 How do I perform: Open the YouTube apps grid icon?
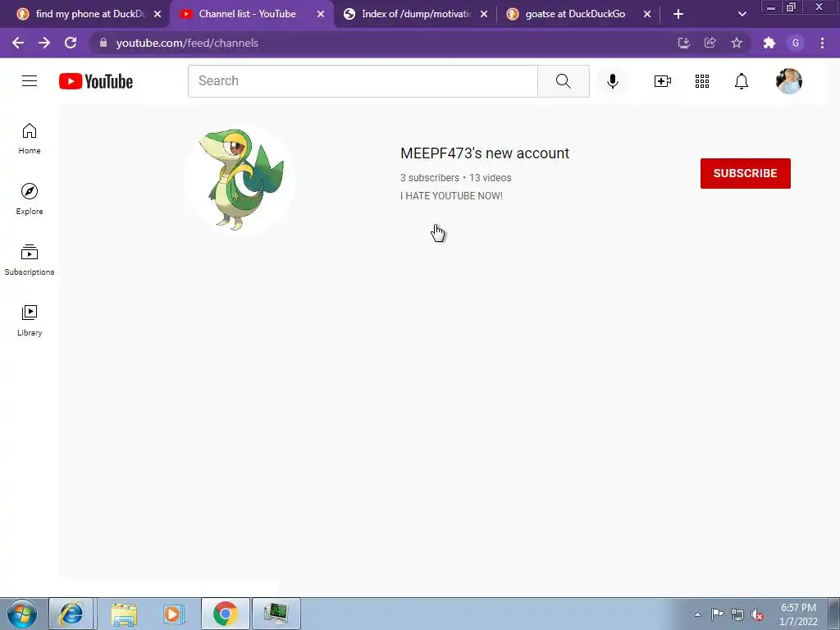coord(702,81)
